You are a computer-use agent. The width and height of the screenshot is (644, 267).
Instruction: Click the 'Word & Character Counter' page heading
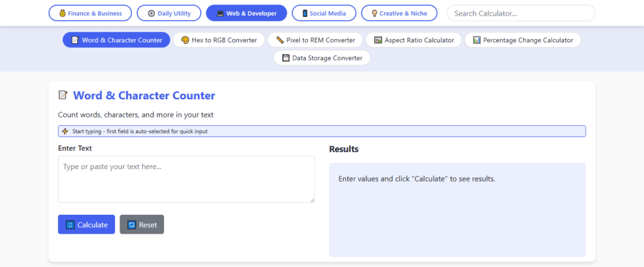144,95
